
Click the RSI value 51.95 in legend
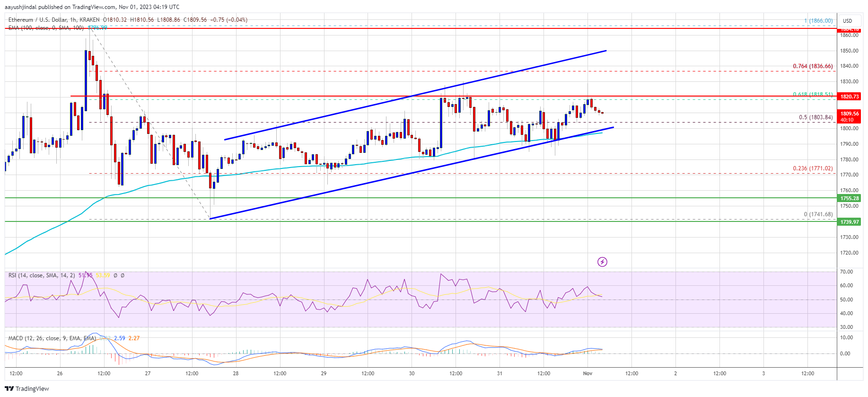click(x=86, y=275)
